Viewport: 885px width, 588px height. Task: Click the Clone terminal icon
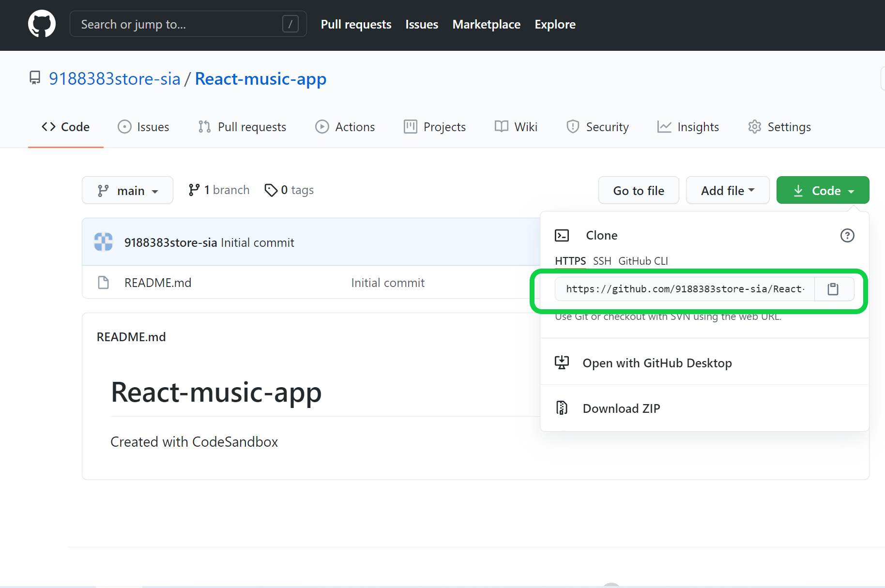tap(562, 236)
